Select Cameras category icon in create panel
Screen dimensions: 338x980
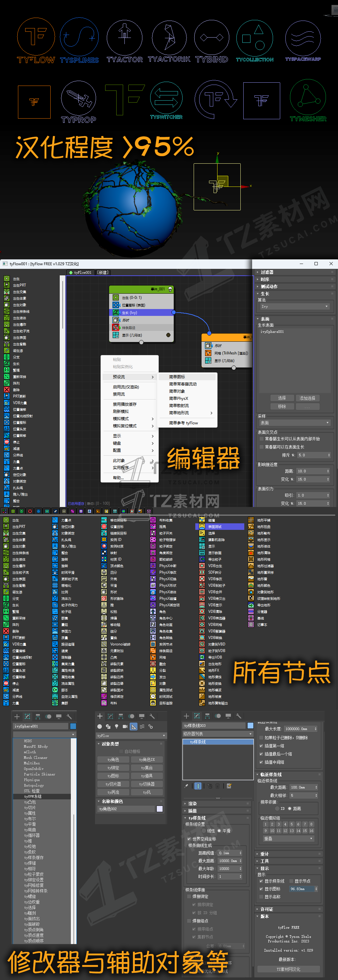pos(125,727)
